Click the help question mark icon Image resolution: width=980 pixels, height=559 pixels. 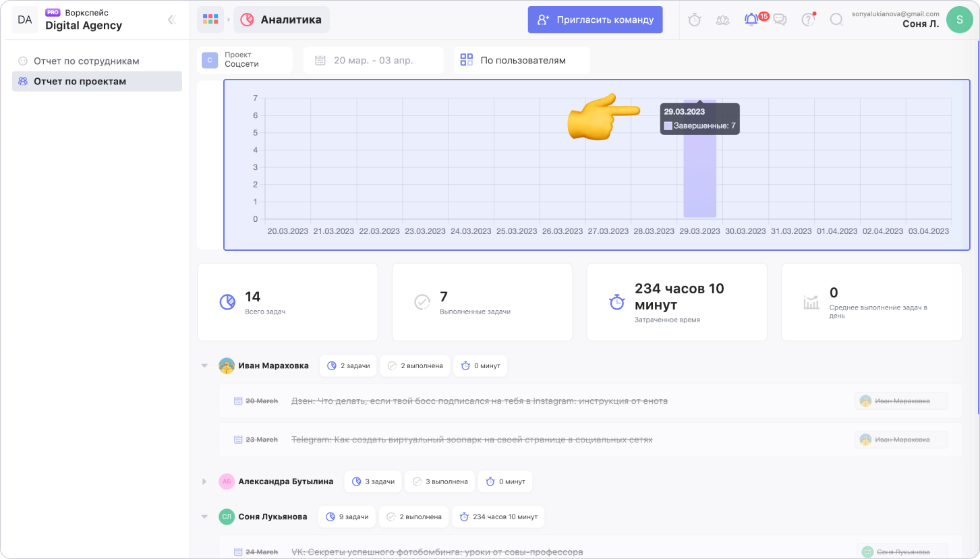tap(807, 20)
